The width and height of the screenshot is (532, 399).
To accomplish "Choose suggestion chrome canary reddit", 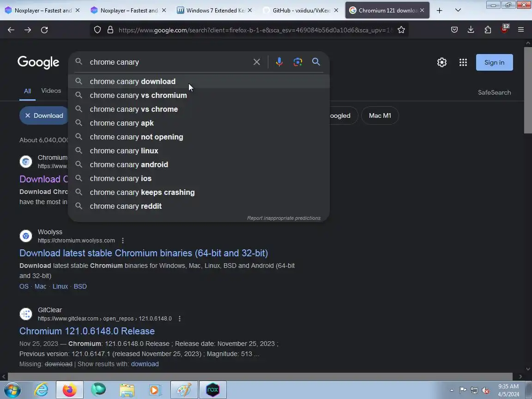I will pos(199,206).
